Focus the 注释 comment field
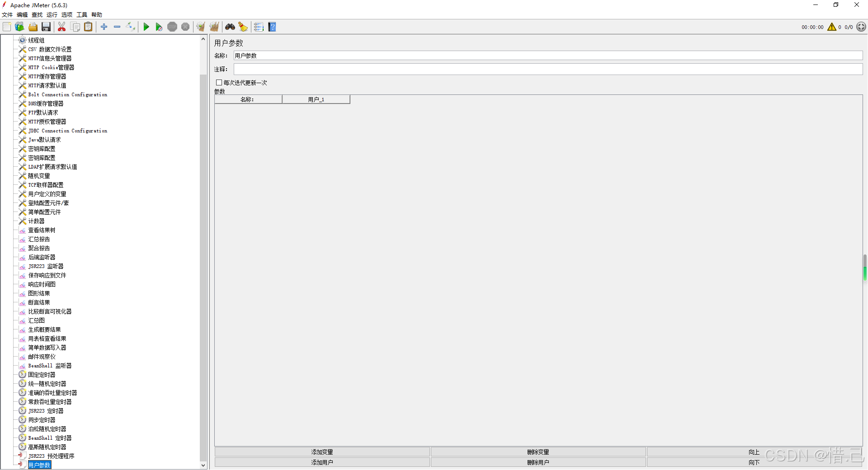 [548, 69]
